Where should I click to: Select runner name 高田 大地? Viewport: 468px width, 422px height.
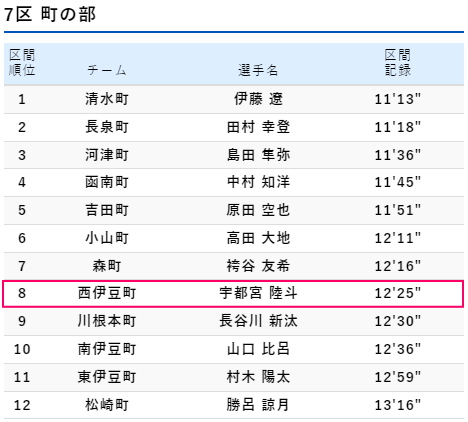point(258,238)
